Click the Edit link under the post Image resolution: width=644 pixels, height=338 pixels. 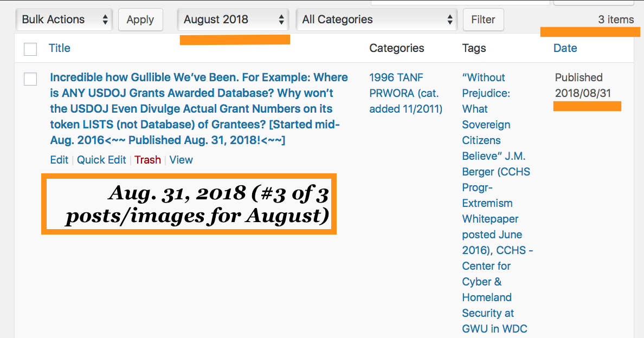(x=59, y=160)
